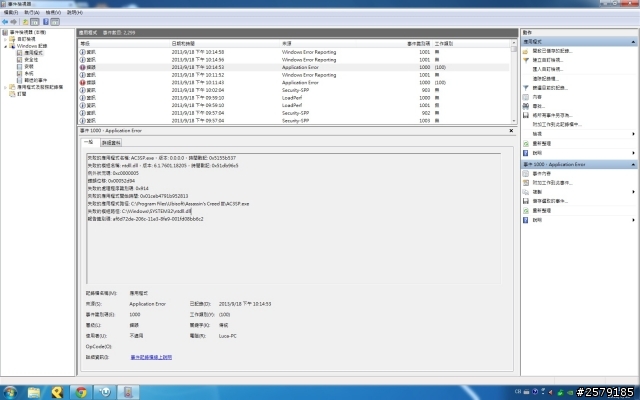The width and height of the screenshot is (640, 400).
Task: Click the Refresh icon under the Application log actions
Action: click(526, 144)
